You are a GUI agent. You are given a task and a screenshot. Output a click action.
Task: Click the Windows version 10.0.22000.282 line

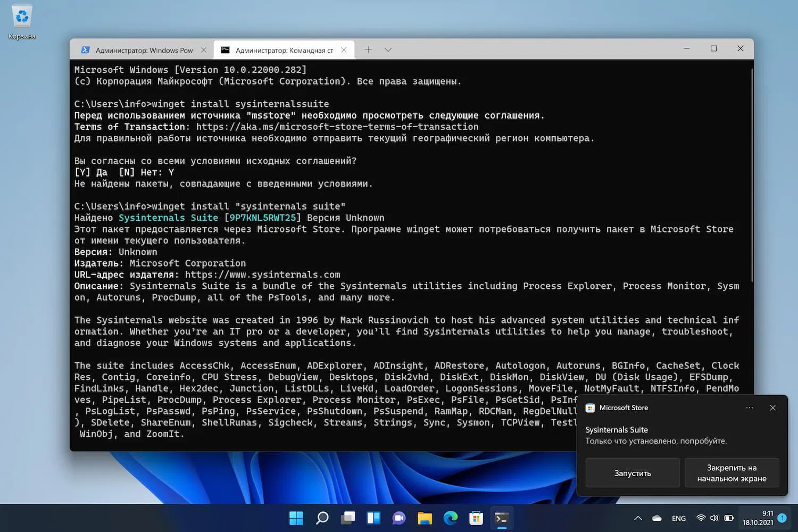pyautogui.click(x=190, y=70)
